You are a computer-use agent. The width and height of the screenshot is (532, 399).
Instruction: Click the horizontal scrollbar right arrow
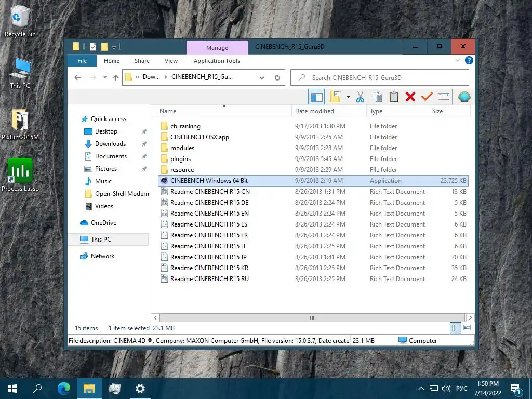coord(470,317)
